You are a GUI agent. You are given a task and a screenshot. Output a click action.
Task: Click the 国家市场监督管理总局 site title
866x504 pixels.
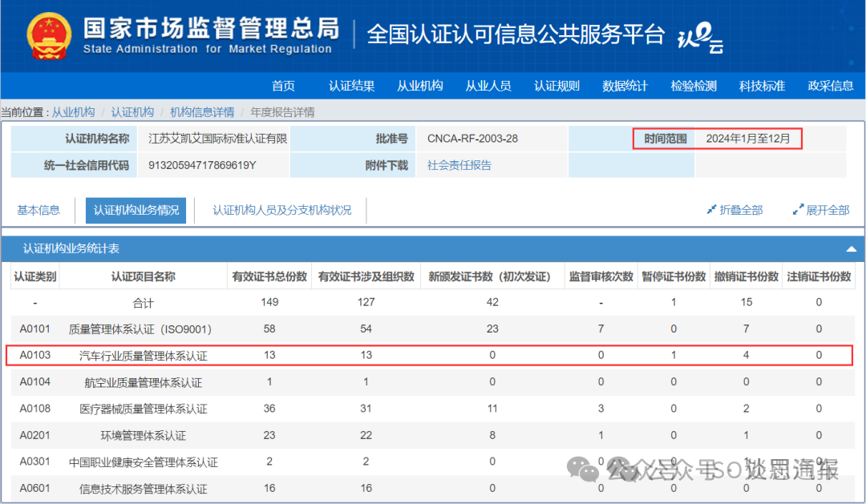(x=211, y=28)
